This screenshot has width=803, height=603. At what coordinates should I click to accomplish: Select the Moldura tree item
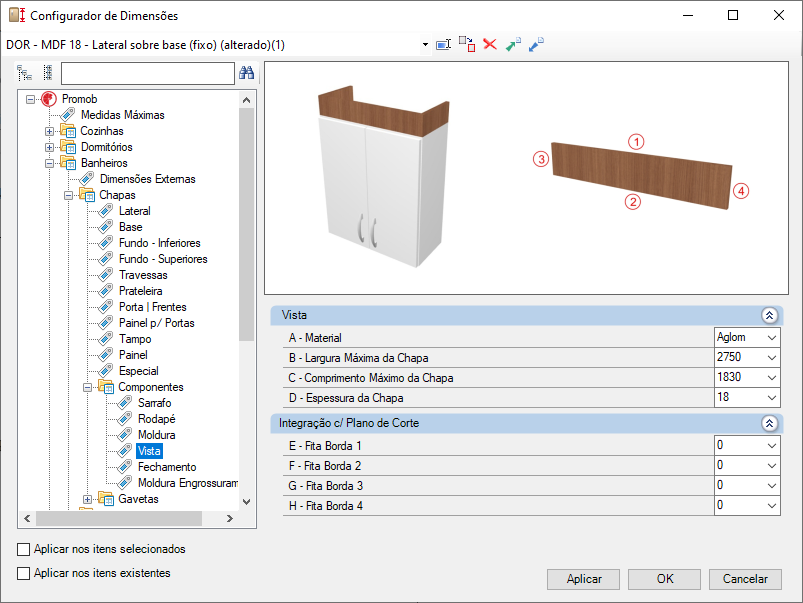157,435
